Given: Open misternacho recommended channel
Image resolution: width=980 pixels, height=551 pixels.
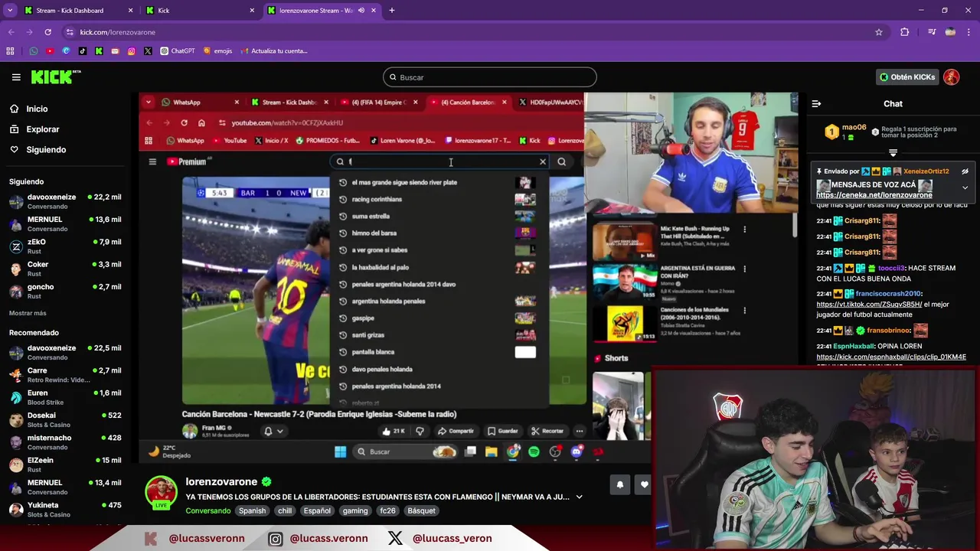Looking at the screenshot, I should tap(65, 442).
